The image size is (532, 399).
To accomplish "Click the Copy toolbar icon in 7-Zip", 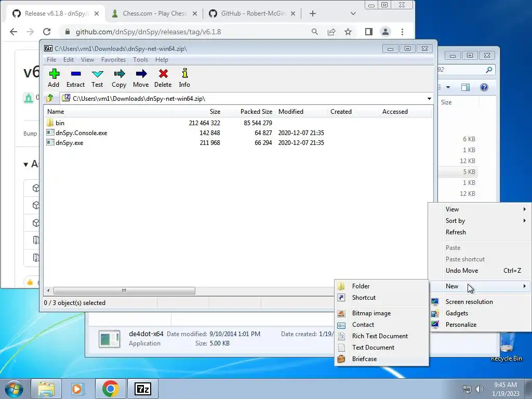I will [119, 78].
